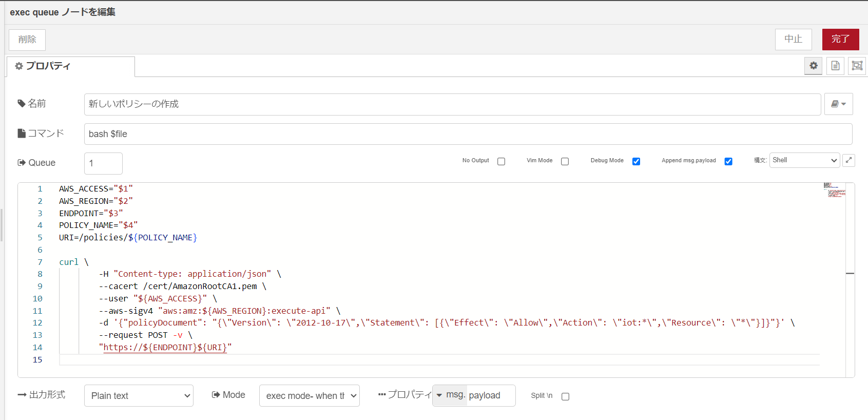Click the 完了 done button
This screenshot has height=420, width=868.
click(841, 39)
